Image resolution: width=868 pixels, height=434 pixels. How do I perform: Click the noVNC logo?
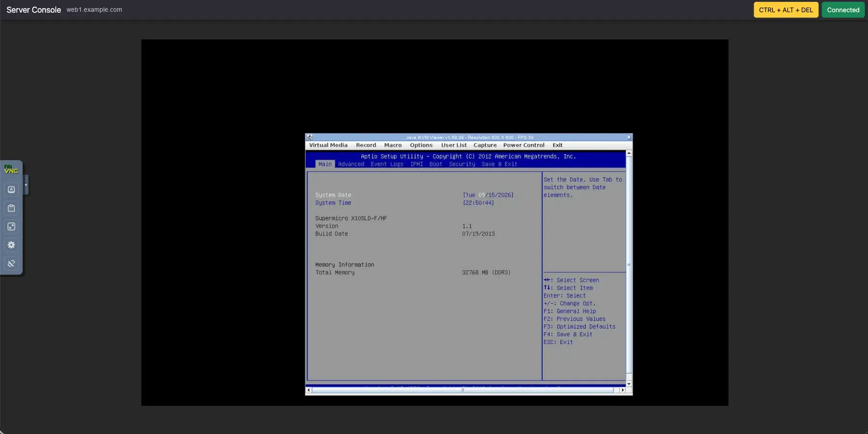coord(11,170)
